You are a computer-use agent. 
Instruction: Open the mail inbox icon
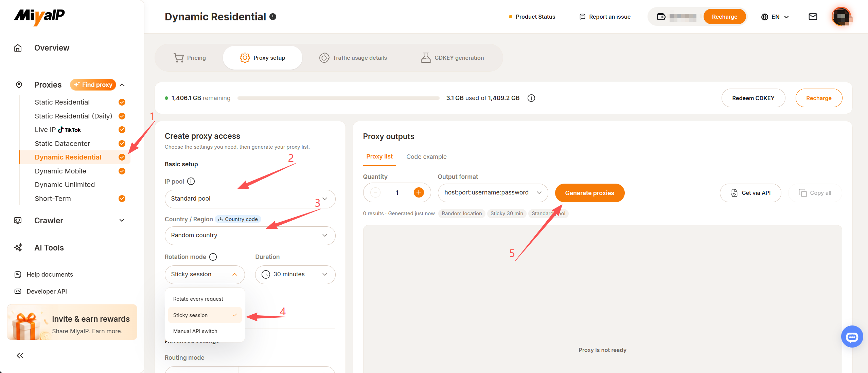tap(813, 17)
